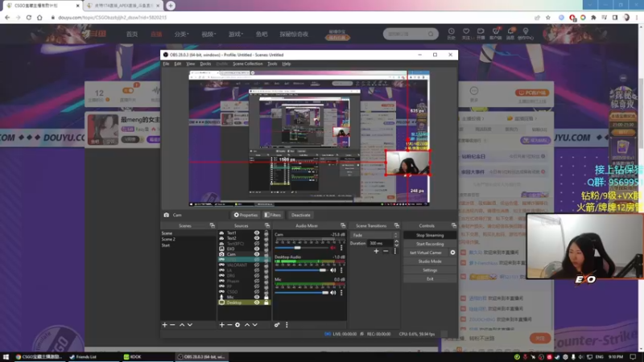Toggle visibility of the Text2 source

pyautogui.click(x=257, y=238)
